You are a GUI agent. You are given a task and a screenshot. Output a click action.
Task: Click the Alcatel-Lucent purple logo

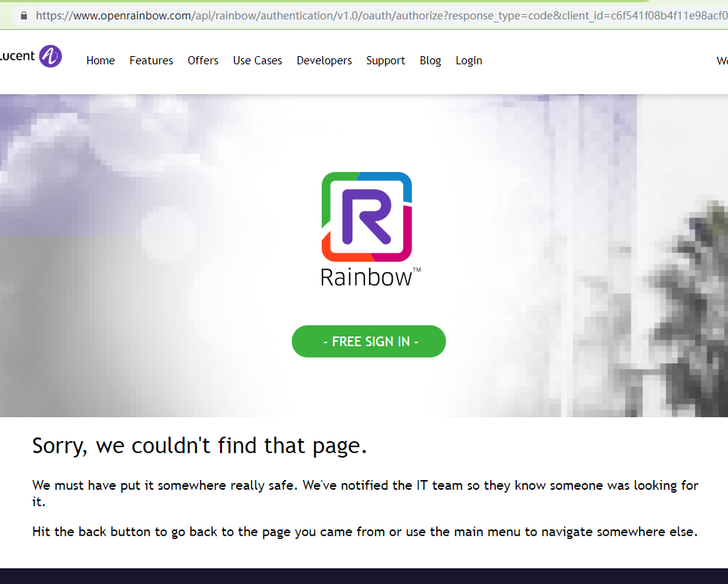tap(51, 56)
